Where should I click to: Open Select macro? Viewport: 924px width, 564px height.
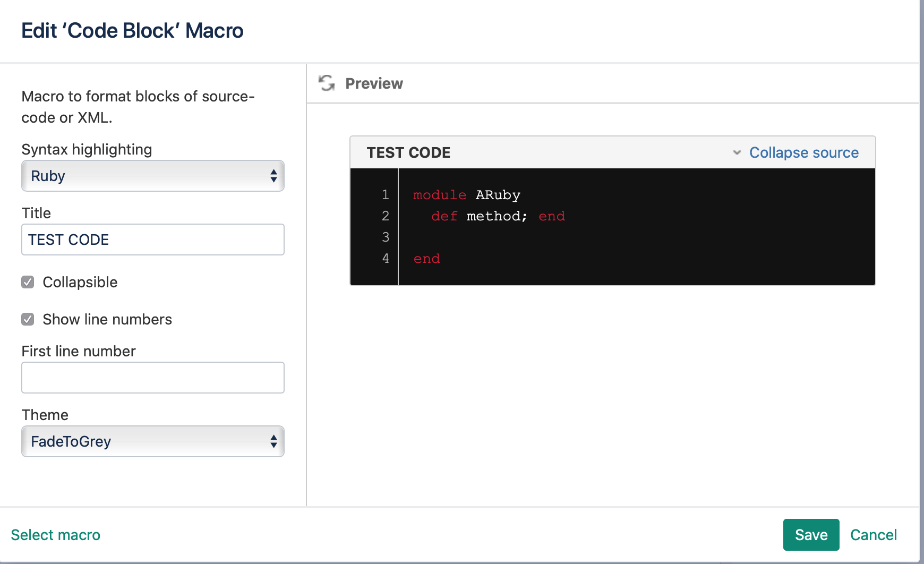point(55,535)
